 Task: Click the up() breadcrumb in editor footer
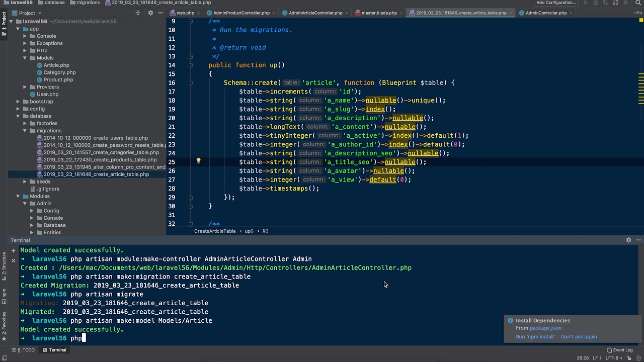(x=249, y=231)
